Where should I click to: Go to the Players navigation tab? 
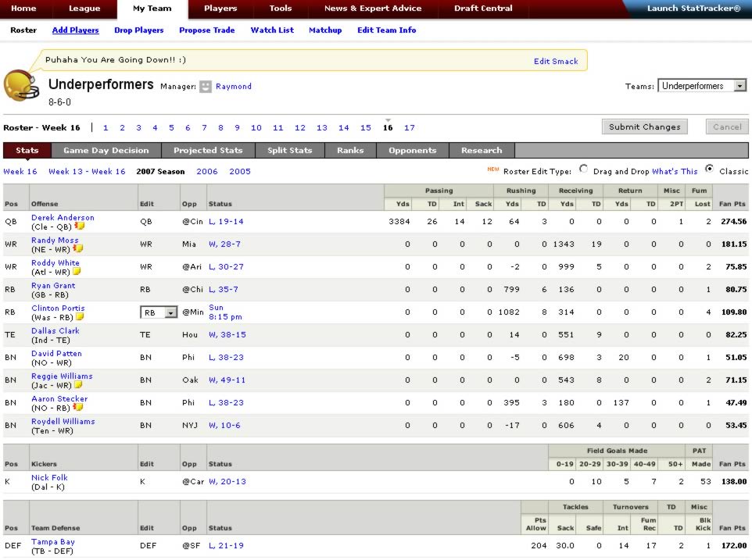click(220, 8)
